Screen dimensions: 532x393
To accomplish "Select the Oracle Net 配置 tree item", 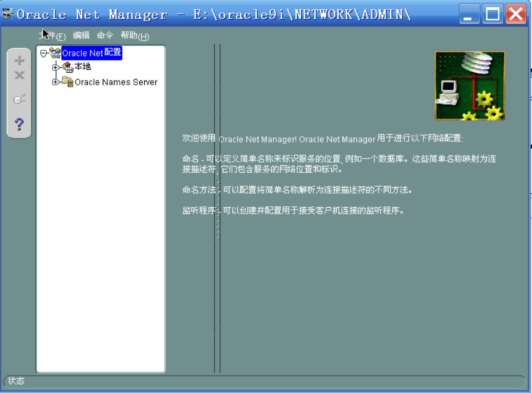I will click(92, 53).
